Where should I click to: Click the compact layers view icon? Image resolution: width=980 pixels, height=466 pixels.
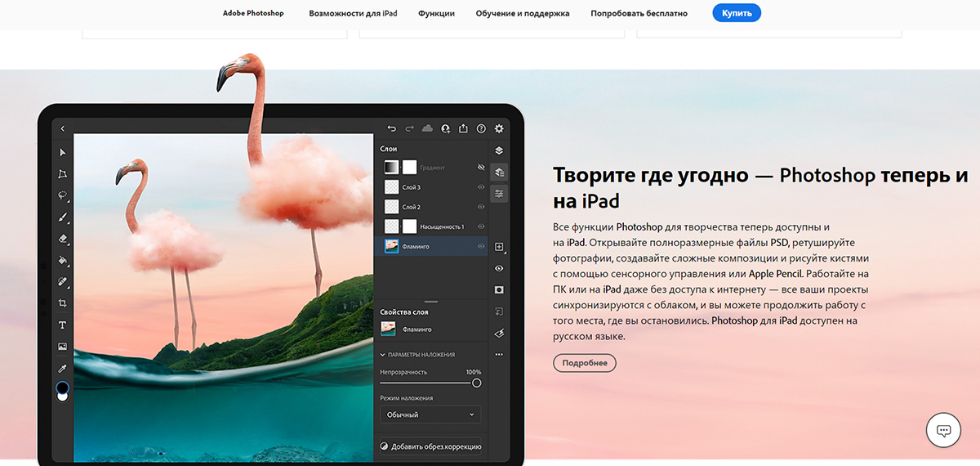pyautogui.click(x=499, y=150)
